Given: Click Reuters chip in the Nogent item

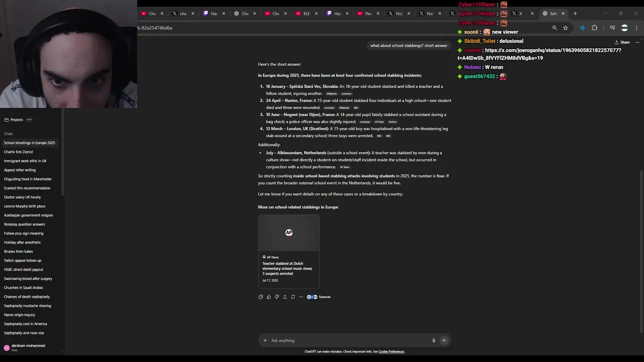Looking at the screenshot, I should pos(393,122).
